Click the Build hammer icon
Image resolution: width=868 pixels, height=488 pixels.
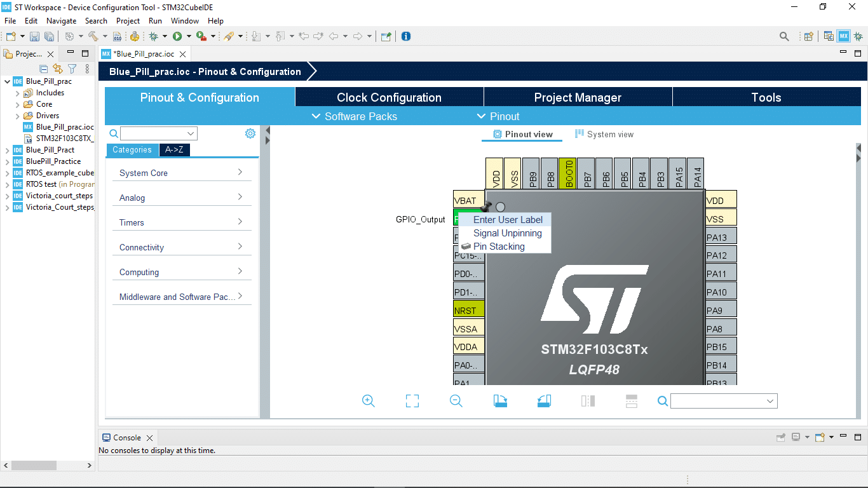pyautogui.click(x=93, y=36)
